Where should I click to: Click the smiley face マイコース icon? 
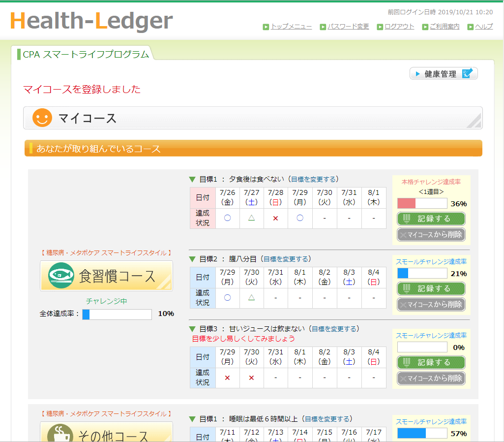(x=42, y=118)
